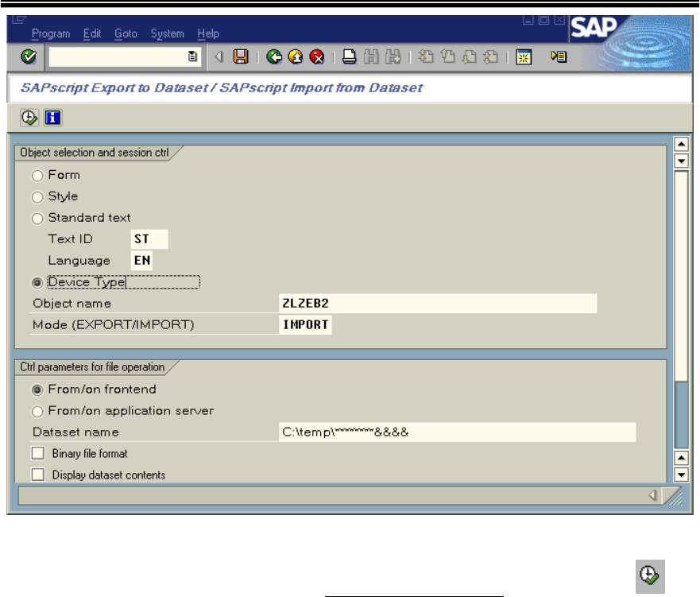Tick the Display dataset contents checkbox
The image size is (700, 597).
click(x=38, y=475)
